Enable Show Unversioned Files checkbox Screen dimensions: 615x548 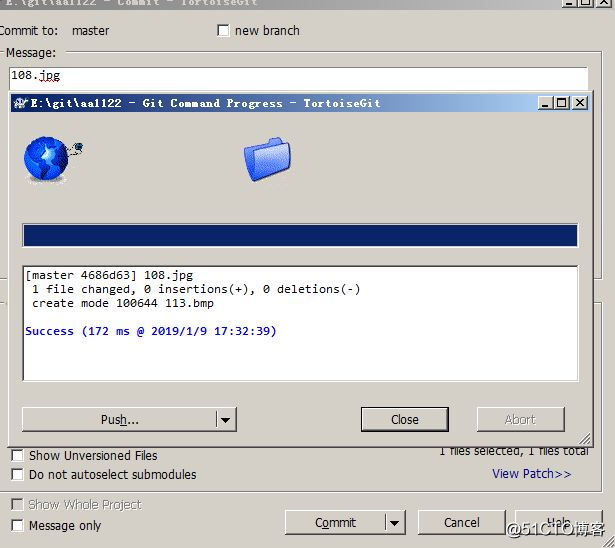click(x=17, y=455)
